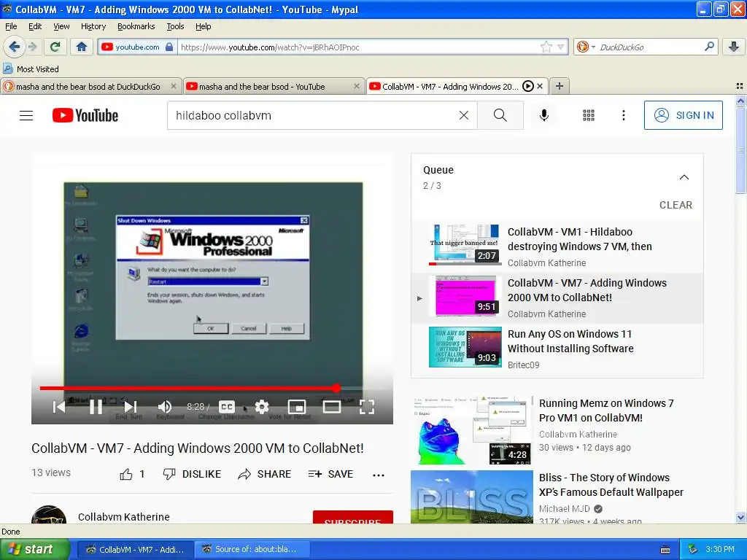Reload the page with refresh icon
The width and height of the screenshot is (747, 560).
55,47
